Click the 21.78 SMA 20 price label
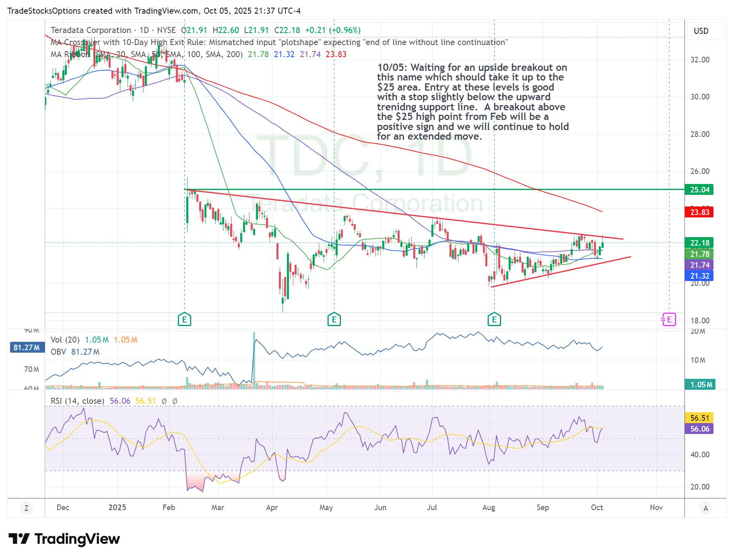The image size is (734, 560). [x=699, y=254]
